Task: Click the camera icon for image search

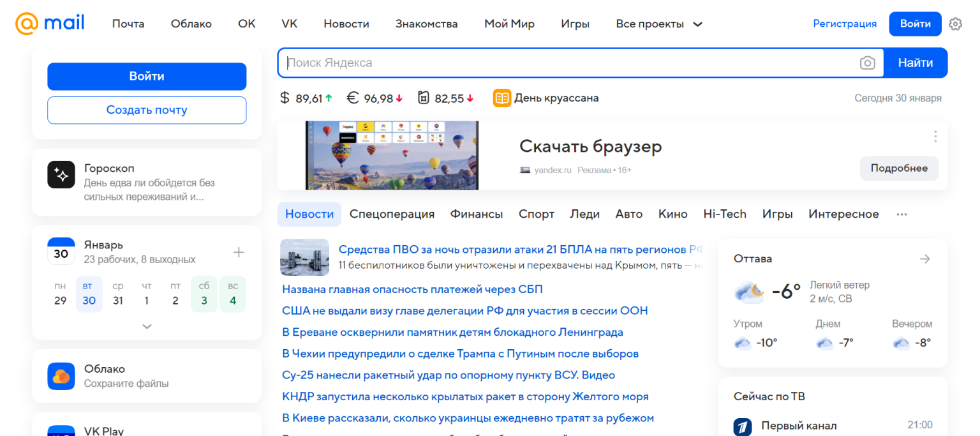Action: [868, 63]
